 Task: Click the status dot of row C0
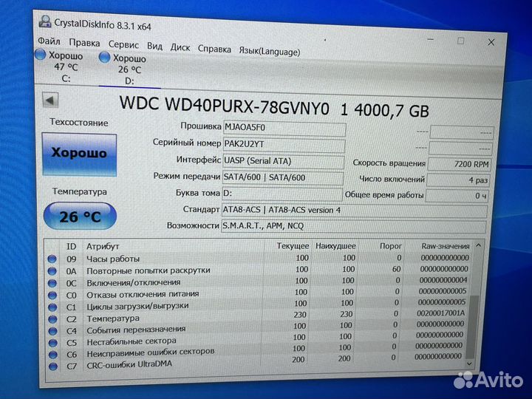point(52,295)
